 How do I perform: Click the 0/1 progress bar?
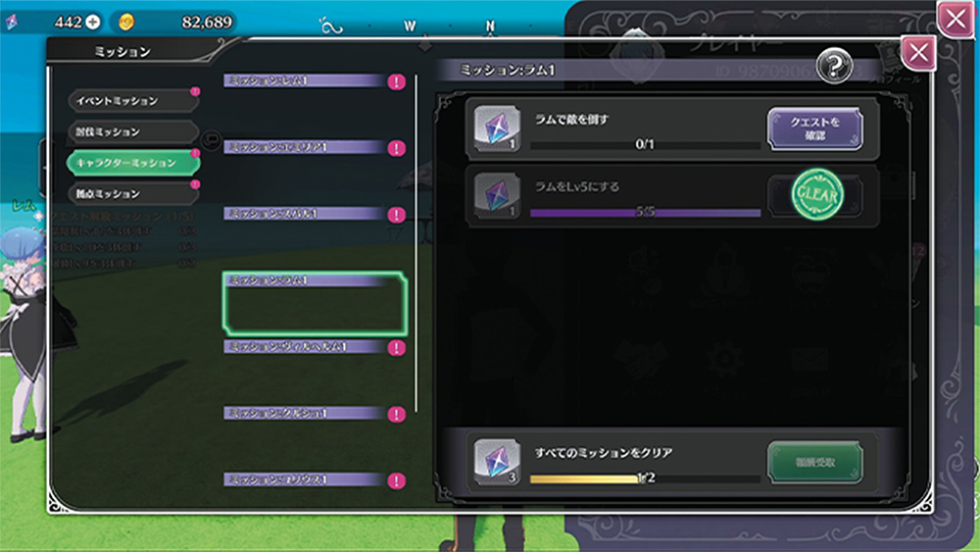pos(645,145)
